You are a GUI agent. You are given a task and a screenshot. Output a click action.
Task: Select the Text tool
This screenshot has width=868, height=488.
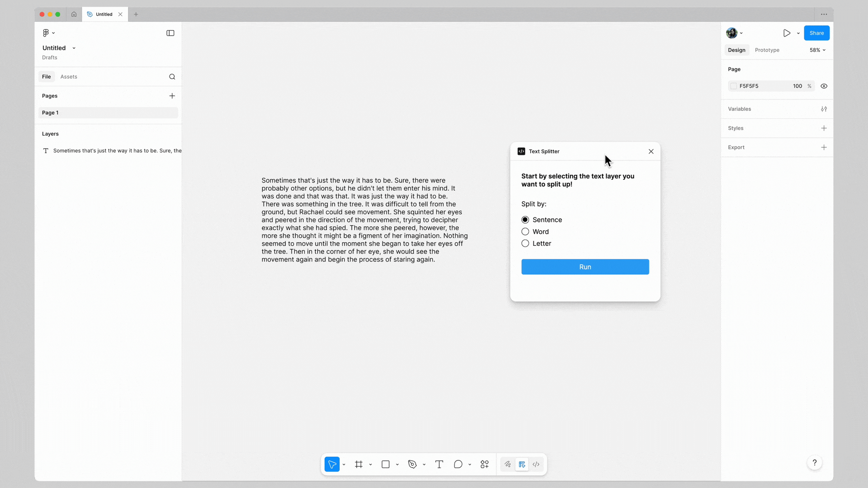click(x=439, y=464)
